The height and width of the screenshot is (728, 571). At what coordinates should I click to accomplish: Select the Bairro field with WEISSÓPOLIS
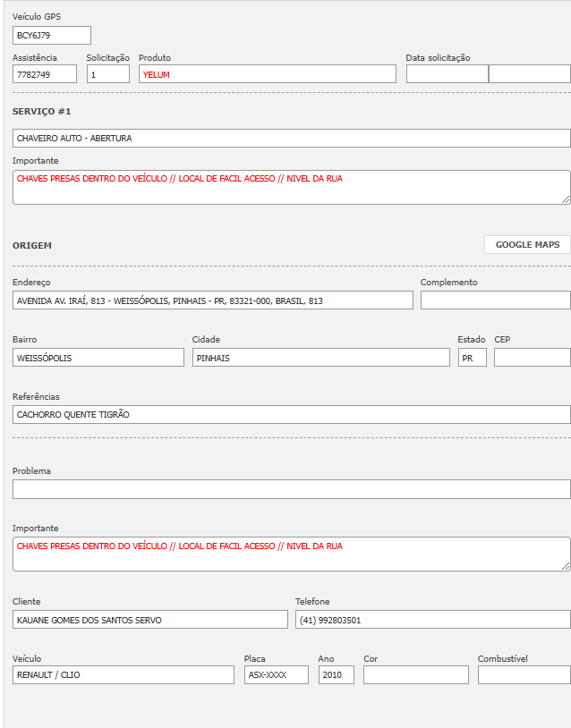(x=98, y=358)
